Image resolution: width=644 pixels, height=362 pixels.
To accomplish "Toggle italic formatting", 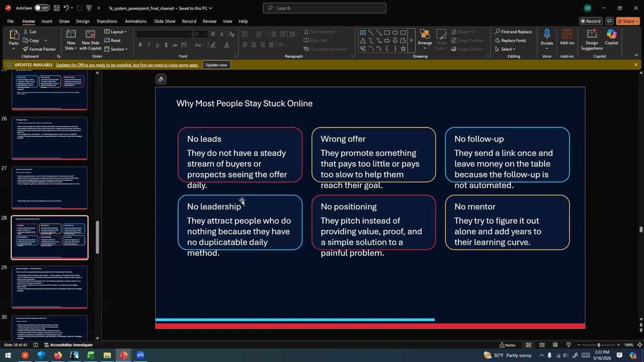I will (149, 45).
